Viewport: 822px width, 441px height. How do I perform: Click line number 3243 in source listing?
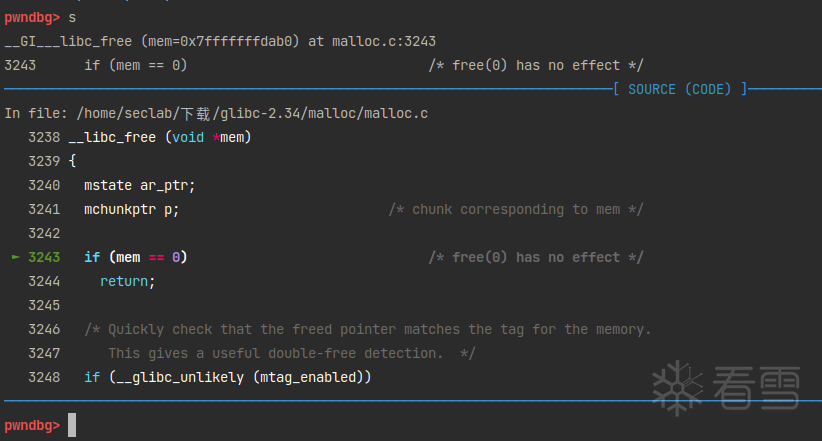click(44, 257)
